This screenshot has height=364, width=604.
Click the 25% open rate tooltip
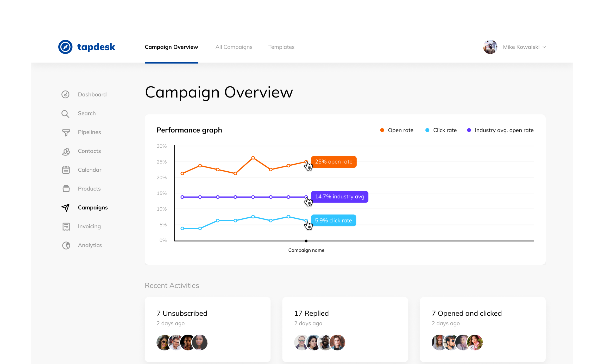[x=334, y=162]
